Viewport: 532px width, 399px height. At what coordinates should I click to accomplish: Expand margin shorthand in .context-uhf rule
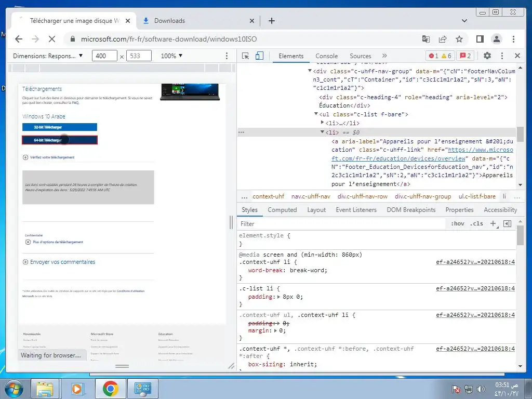(275, 330)
